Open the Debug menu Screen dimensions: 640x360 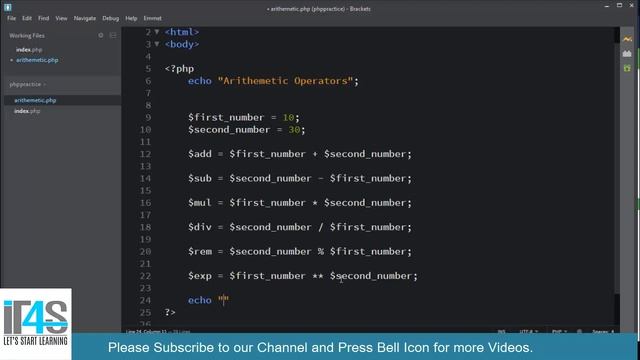pos(111,18)
